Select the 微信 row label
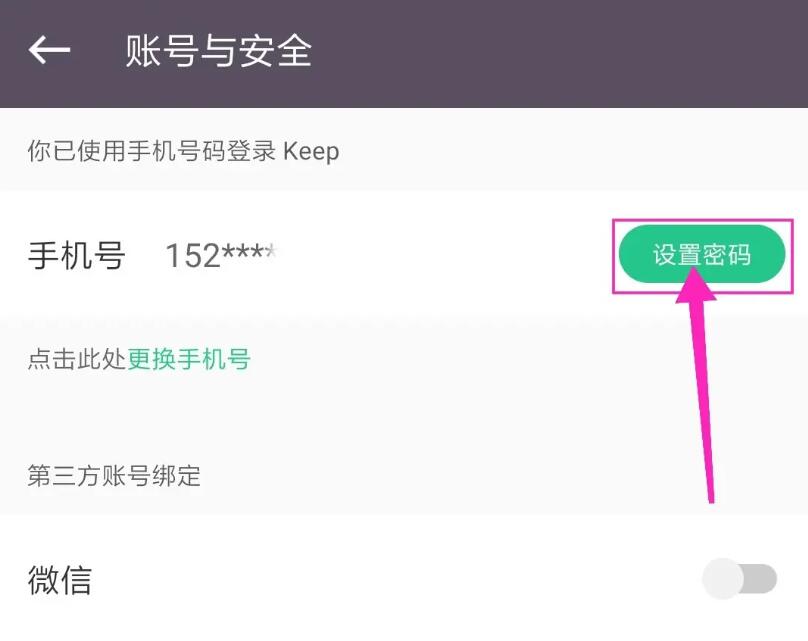808x641 pixels. [x=60, y=579]
